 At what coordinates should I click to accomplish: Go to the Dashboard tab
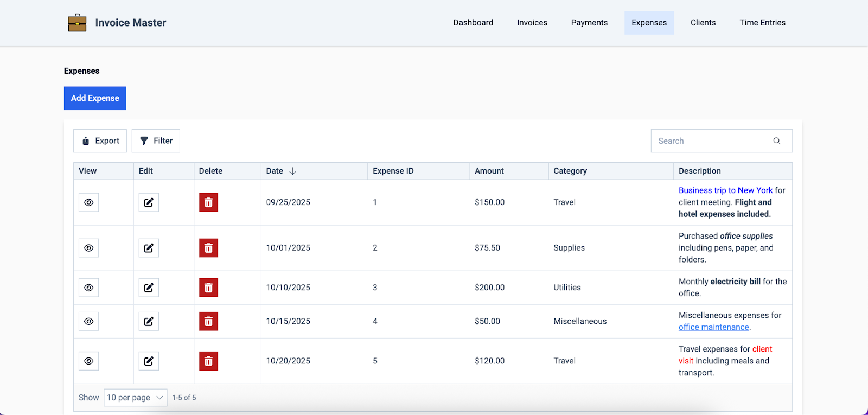coord(473,23)
